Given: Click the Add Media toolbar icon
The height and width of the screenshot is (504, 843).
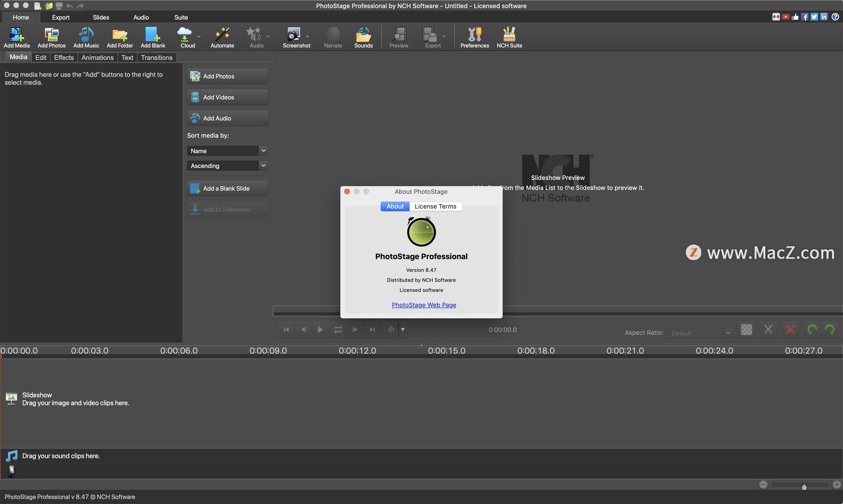Looking at the screenshot, I should tap(17, 37).
